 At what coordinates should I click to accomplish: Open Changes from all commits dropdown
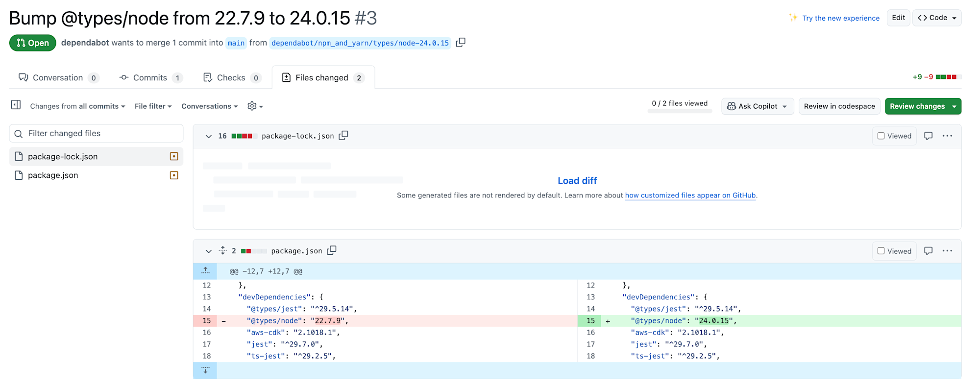77,106
